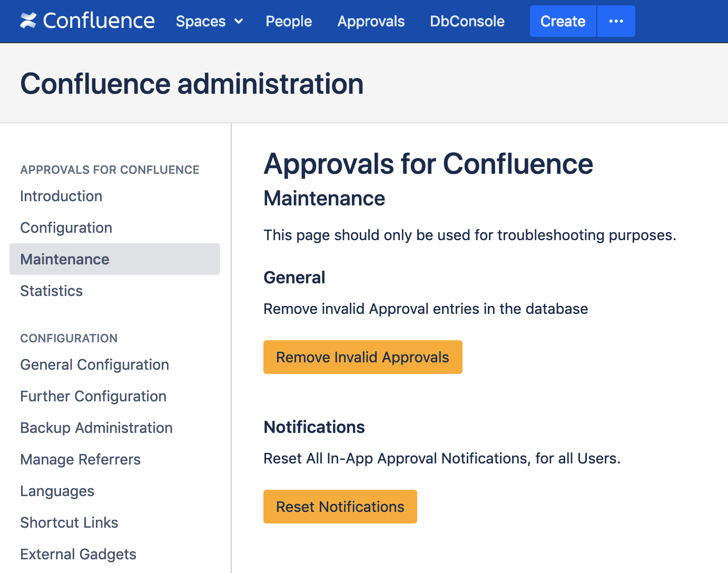Open Shortcut Links settings
Viewport: 728px width, 573px height.
click(69, 522)
